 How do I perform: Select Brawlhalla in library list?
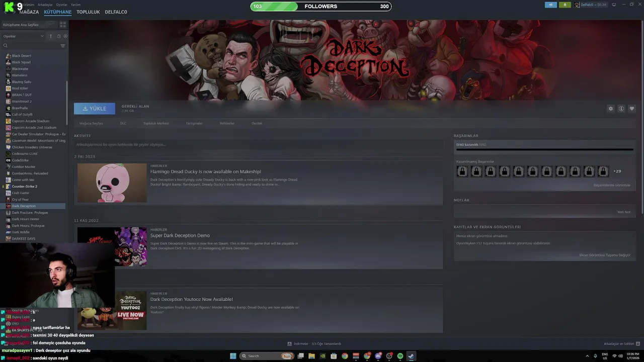coord(20,108)
